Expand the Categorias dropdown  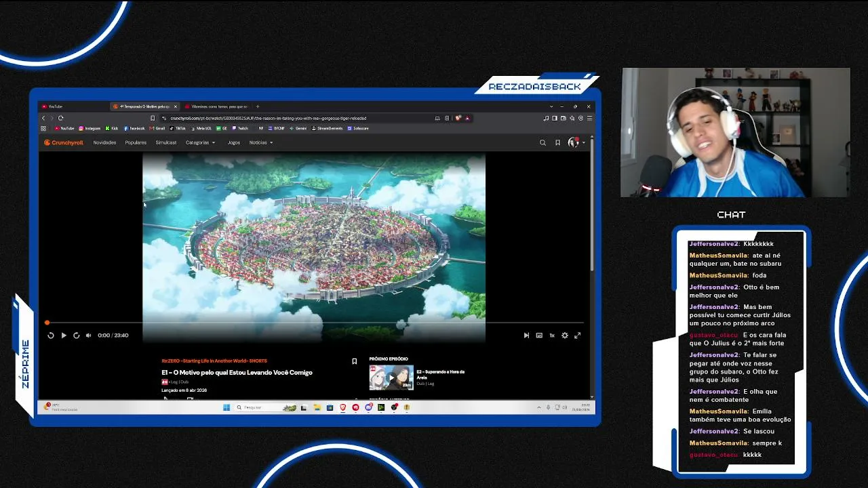click(201, 142)
